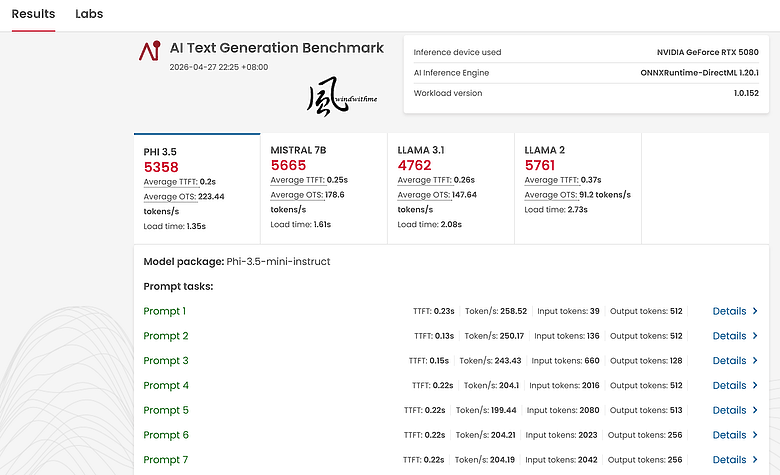Open Details link for Prompt 1
Viewport: 780px width, 475px height.
pos(729,311)
